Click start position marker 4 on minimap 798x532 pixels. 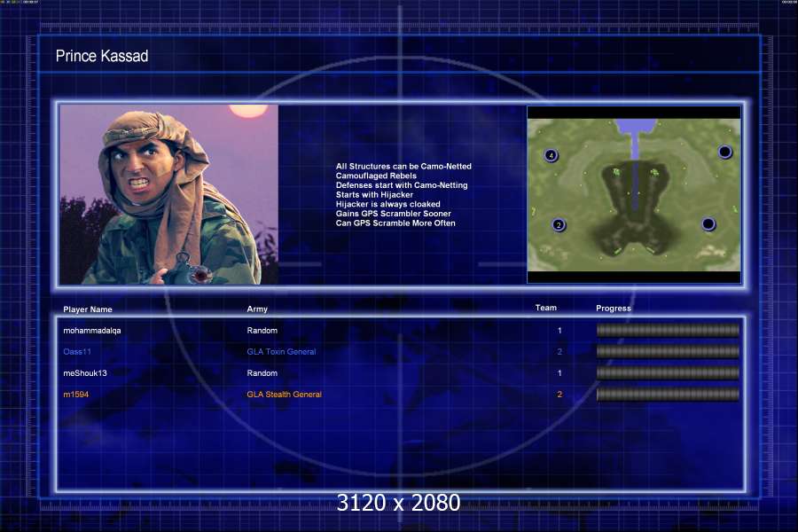pyautogui.click(x=551, y=155)
